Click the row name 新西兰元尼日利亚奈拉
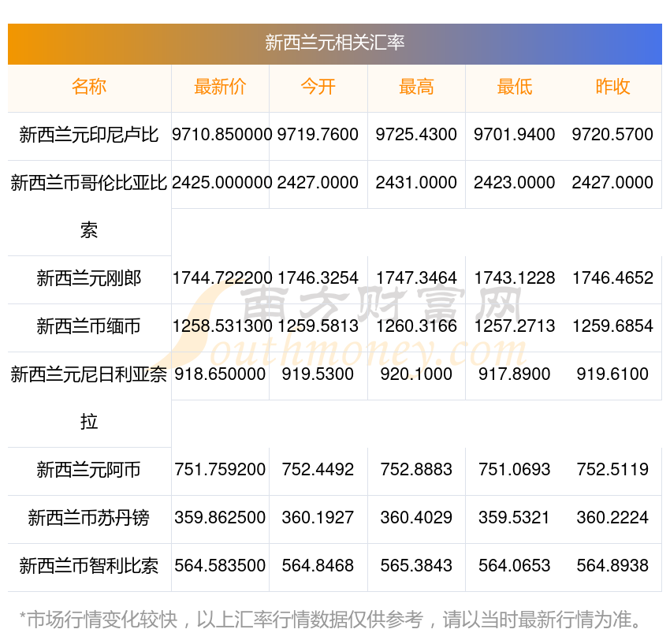 [x=89, y=398]
